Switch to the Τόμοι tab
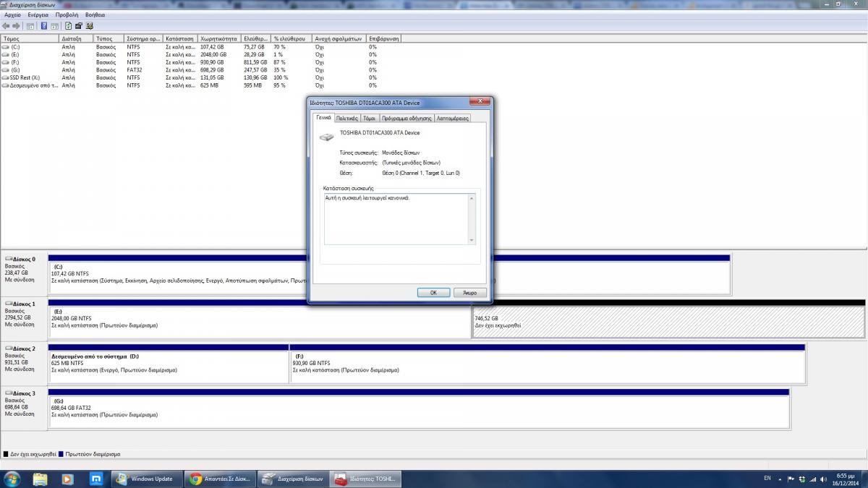The image size is (868, 488). (x=369, y=118)
